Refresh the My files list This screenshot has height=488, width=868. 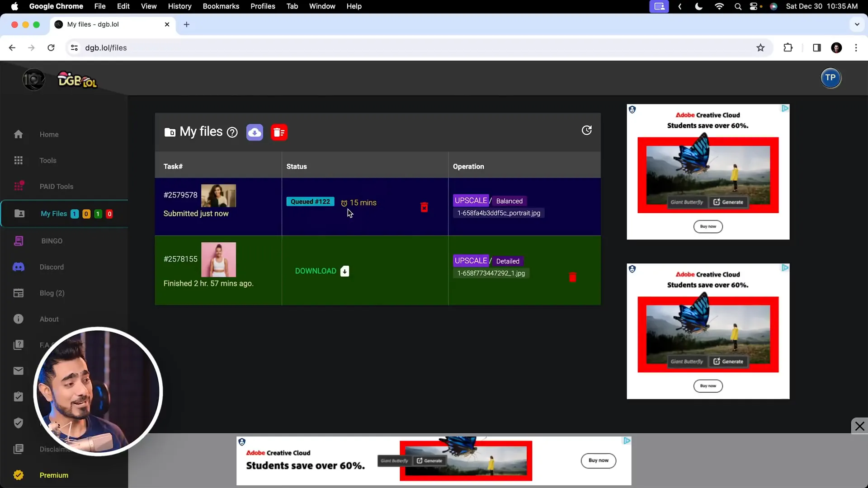coord(586,131)
